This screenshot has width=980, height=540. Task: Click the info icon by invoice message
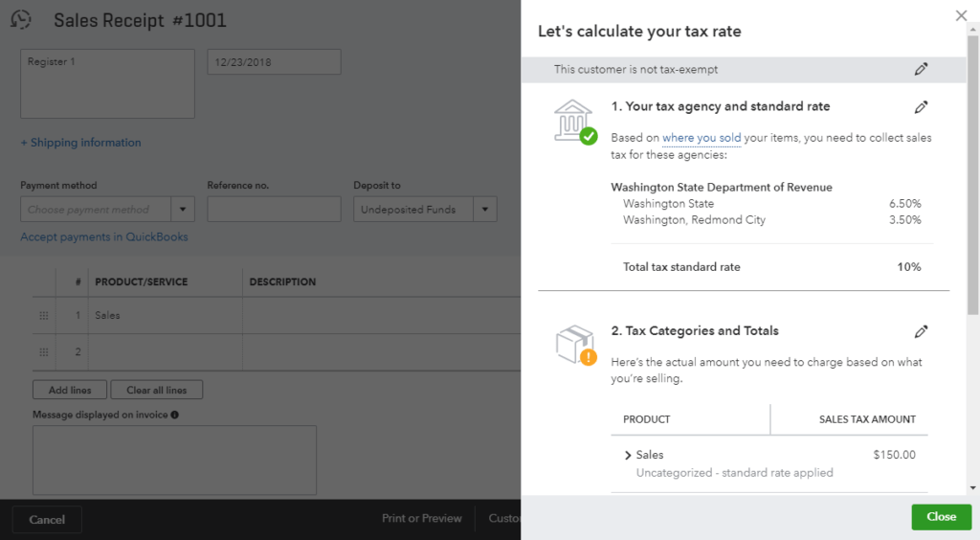point(174,415)
